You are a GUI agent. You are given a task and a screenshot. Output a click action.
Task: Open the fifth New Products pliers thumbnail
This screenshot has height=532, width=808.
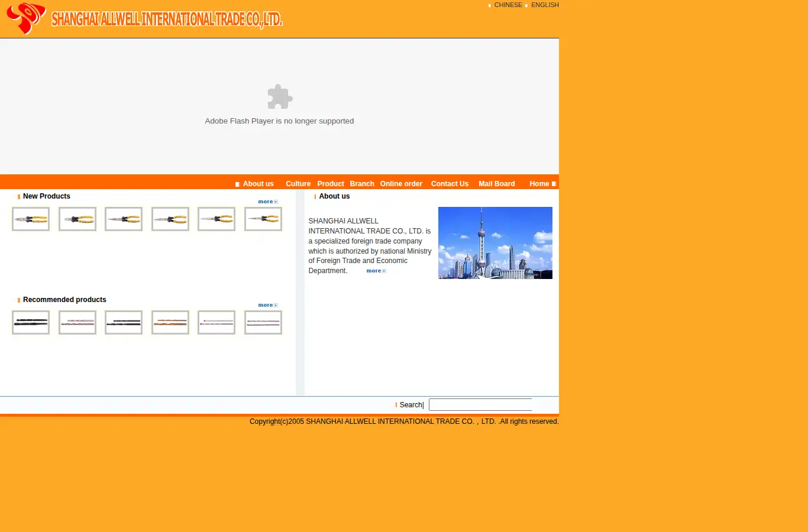point(216,219)
